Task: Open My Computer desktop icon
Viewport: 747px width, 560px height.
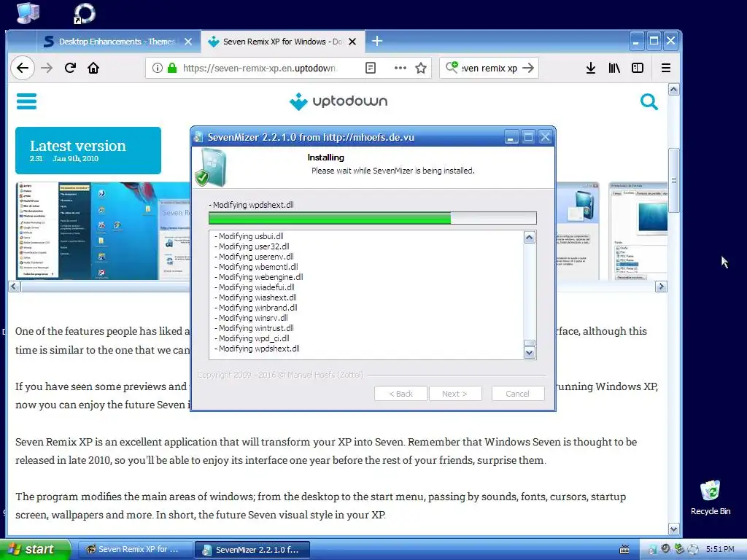Action: click(28, 12)
